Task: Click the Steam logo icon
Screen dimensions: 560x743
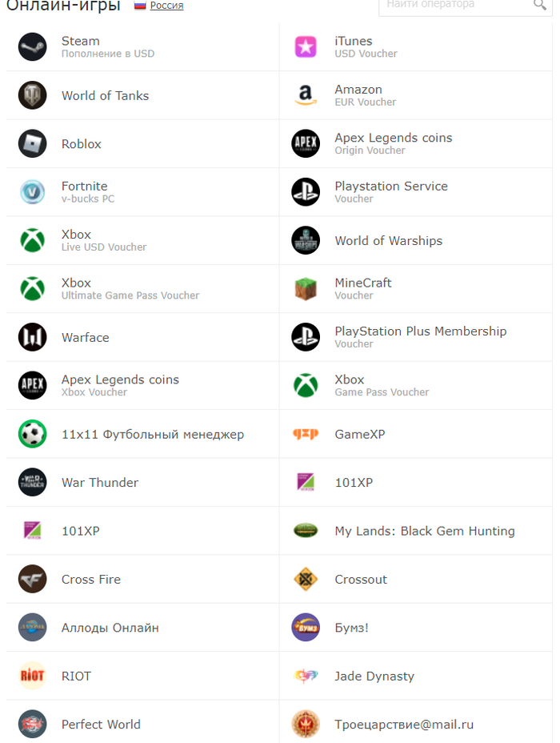Action: pos(33,46)
